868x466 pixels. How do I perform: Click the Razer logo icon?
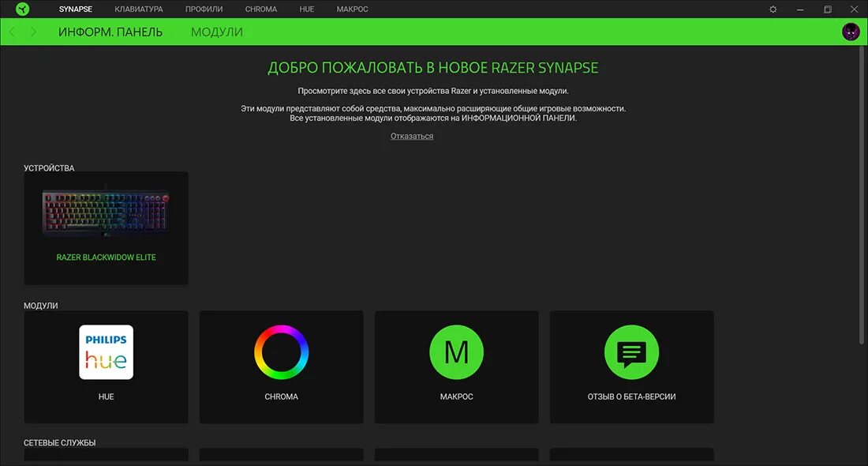(22, 9)
